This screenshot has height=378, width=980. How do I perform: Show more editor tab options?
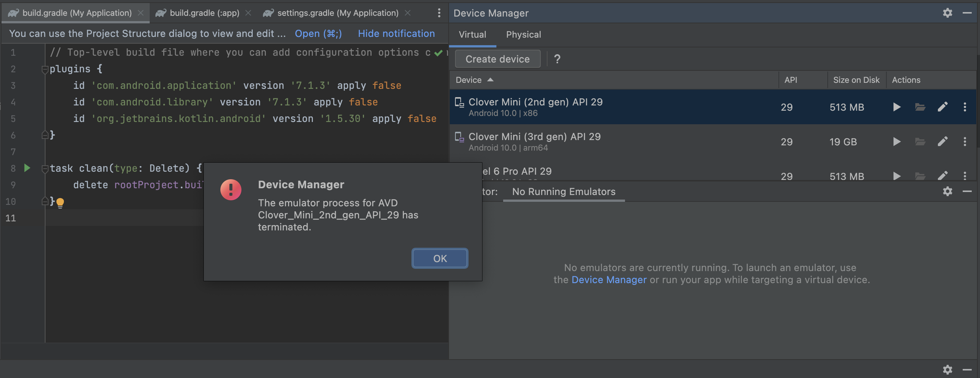tap(439, 13)
